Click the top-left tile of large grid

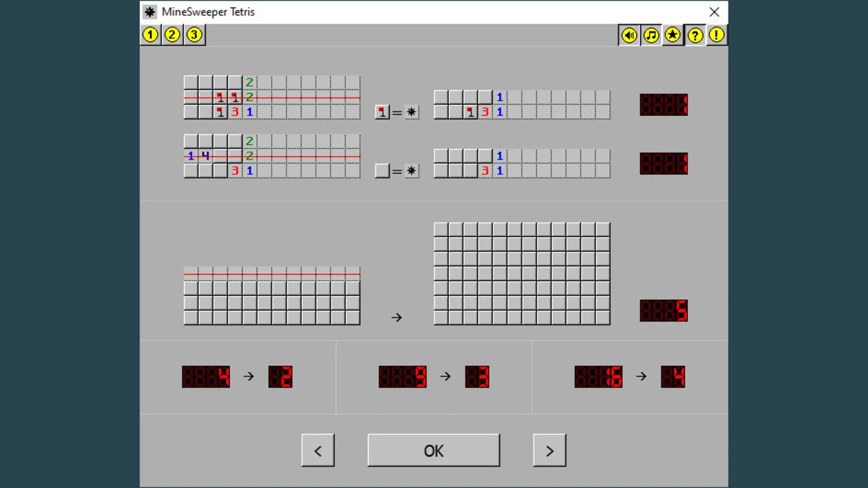(441, 230)
